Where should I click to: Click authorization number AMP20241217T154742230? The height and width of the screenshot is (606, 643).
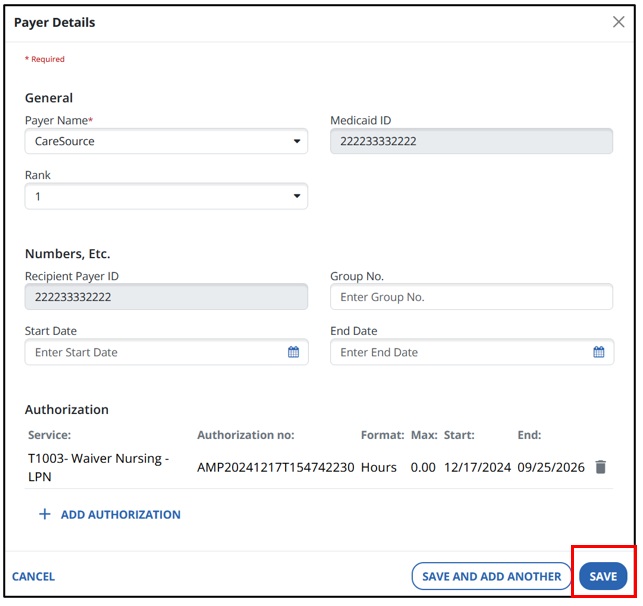tap(275, 467)
